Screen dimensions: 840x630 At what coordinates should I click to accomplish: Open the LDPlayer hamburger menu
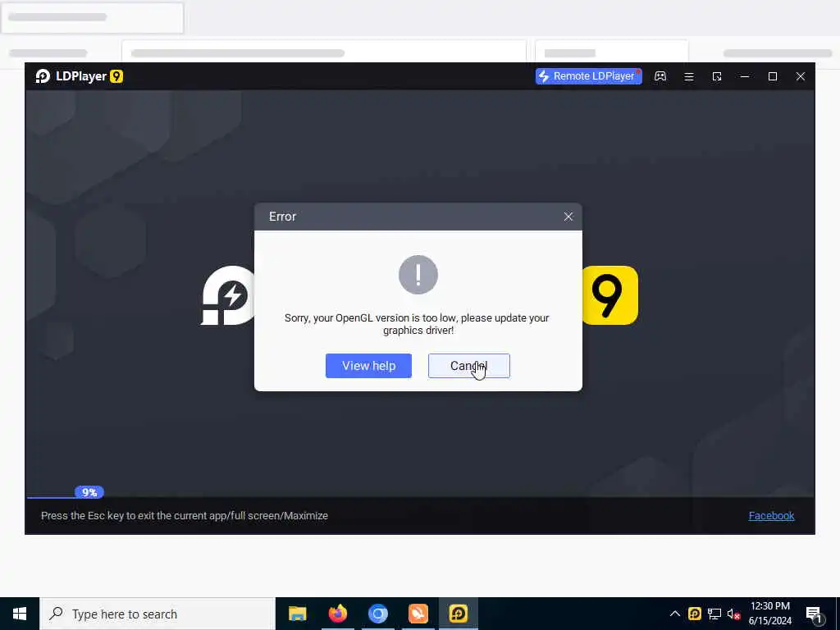tap(689, 76)
